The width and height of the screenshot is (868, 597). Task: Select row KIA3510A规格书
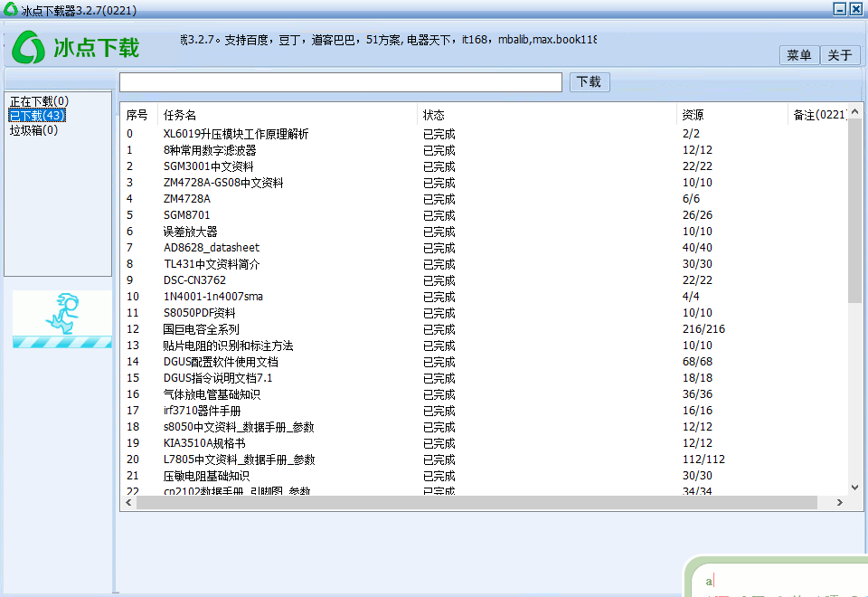pyautogui.click(x=485, y=443)
